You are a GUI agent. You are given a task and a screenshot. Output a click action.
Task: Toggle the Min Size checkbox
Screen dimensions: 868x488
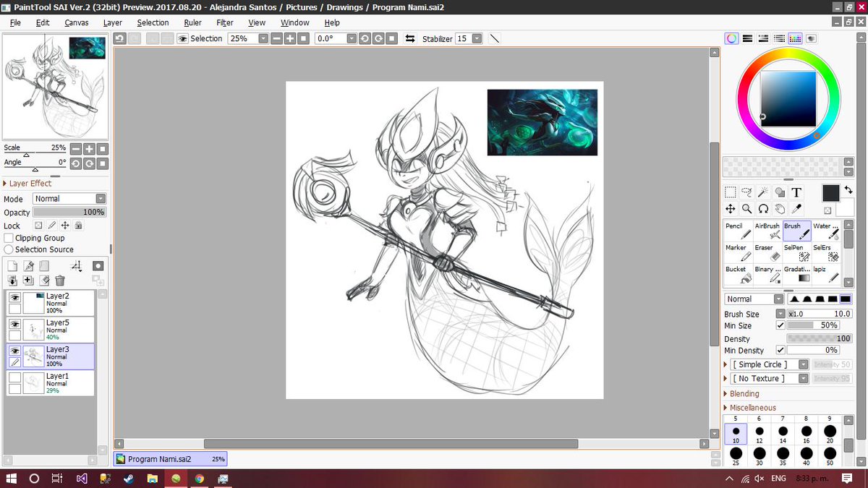coord(780,325)
